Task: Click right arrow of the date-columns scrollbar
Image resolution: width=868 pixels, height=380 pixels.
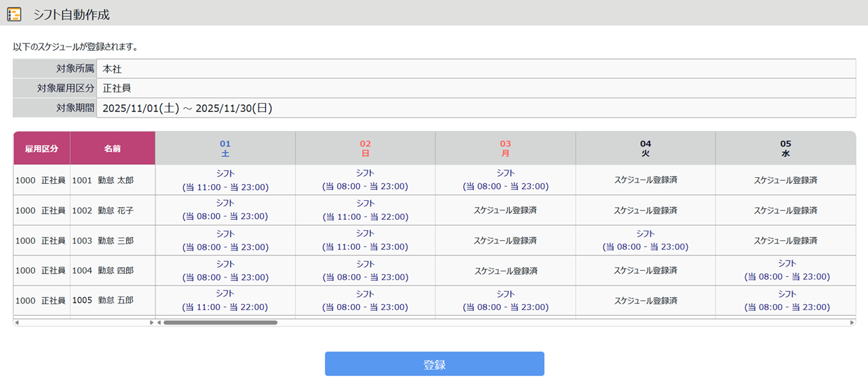Action: (x=852, y=322)
